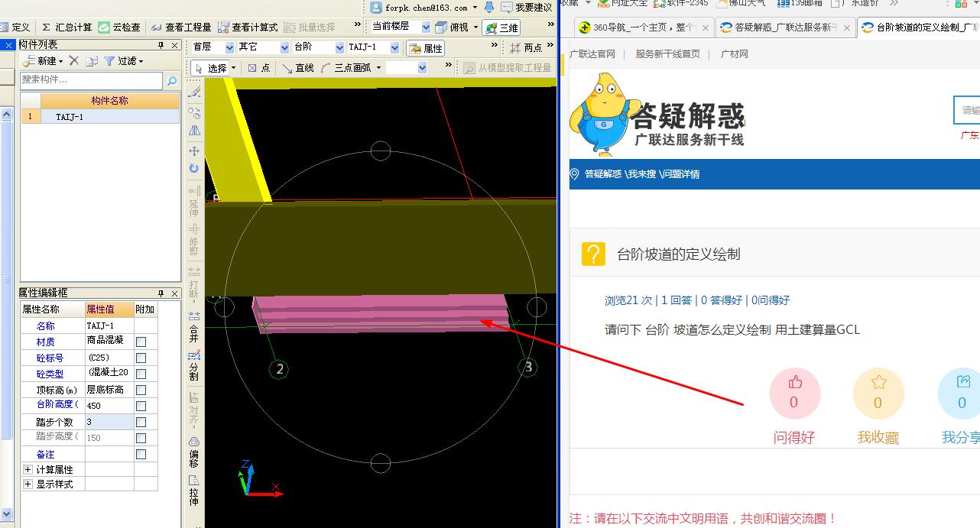Switch to the 答疑解惑_广联达服务 browser tab

click(x=785, y=28)
